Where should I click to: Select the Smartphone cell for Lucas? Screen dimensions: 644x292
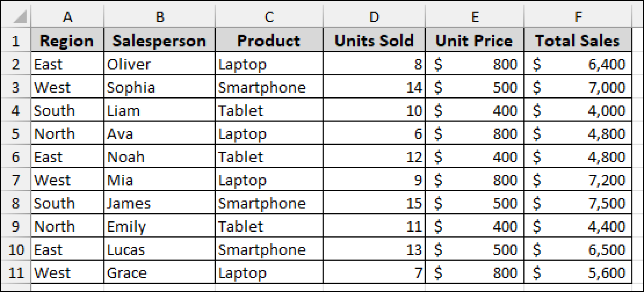pyautogui.click(x=269, y=249)
